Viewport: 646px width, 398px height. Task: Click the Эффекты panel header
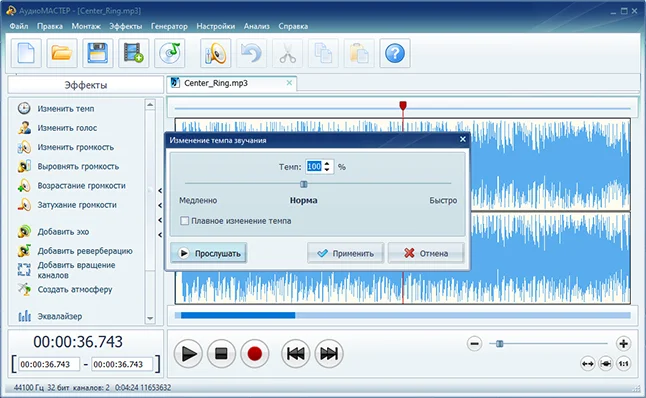click(x=86, y=85)
